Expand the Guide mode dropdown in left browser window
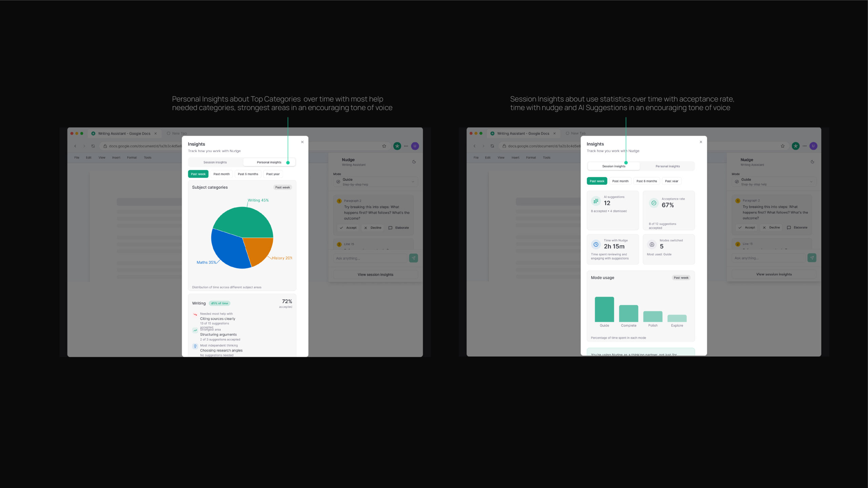This screenshot has width=868, height=488. pyautogui.click(x=375, y=182)
